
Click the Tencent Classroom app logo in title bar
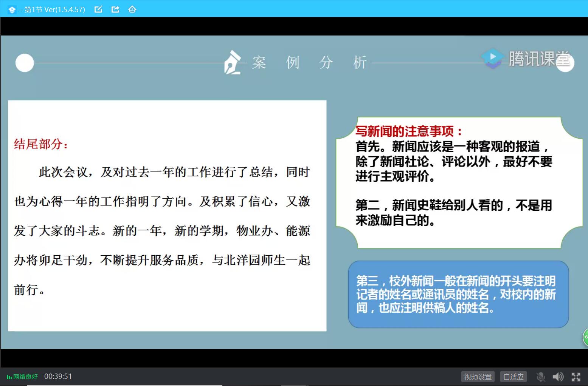(x=12, y=9)
